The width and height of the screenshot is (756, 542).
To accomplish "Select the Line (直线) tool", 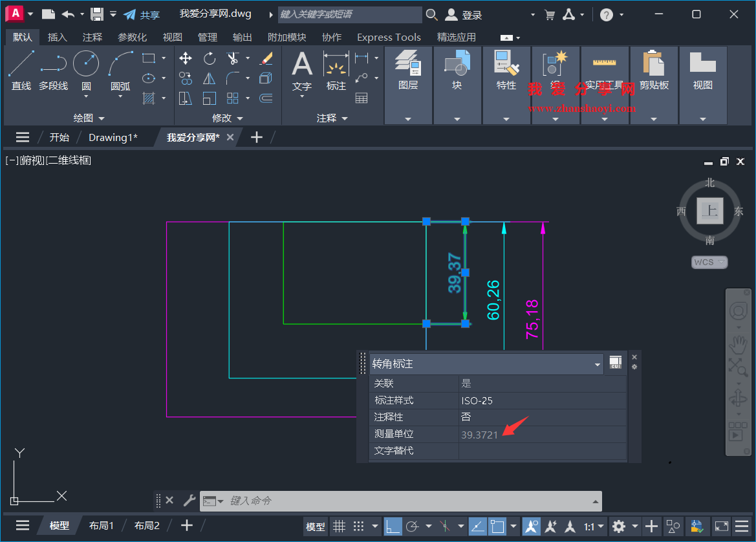I will 21,70.
